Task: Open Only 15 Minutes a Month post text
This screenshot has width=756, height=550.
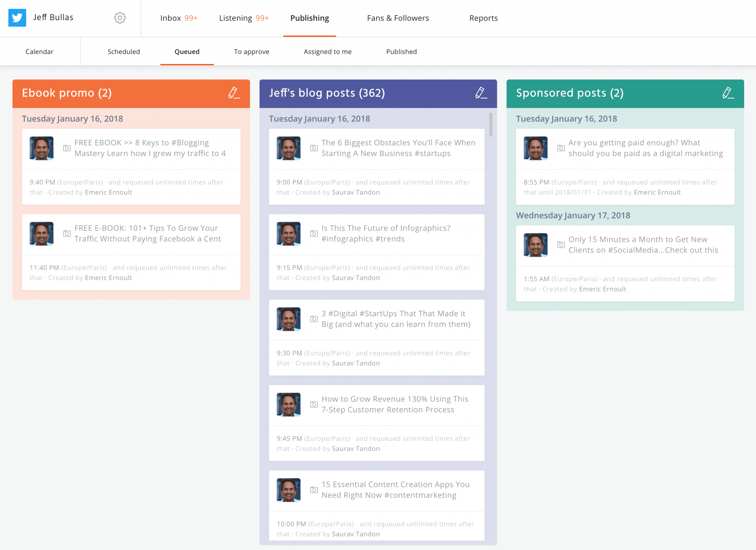Action: pos(643,245)
